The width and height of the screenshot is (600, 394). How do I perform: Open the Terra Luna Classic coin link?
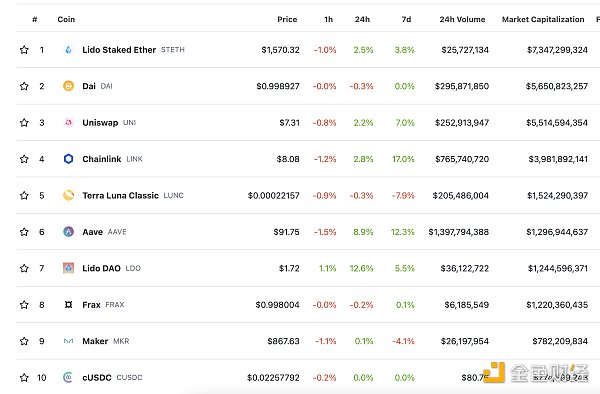pos(121,195)
